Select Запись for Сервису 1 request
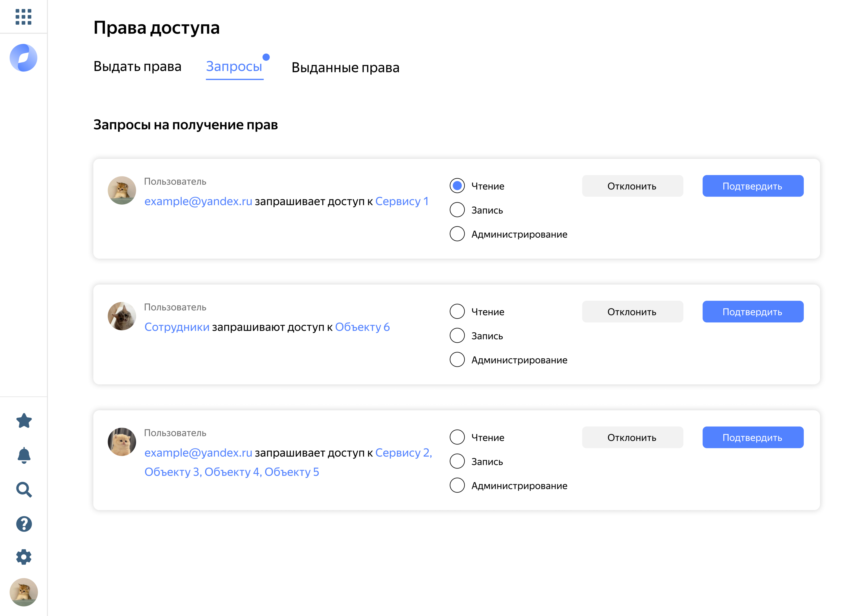This screenshot has height=616, width=867. tap(457, 210)
